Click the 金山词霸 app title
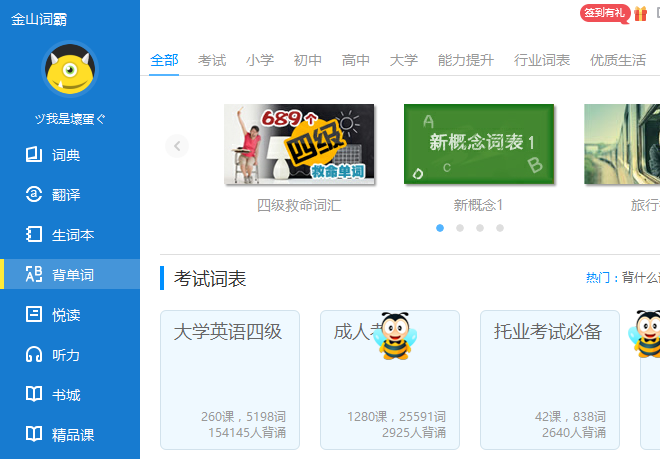 pyautogui.click(x=39, y=19)
